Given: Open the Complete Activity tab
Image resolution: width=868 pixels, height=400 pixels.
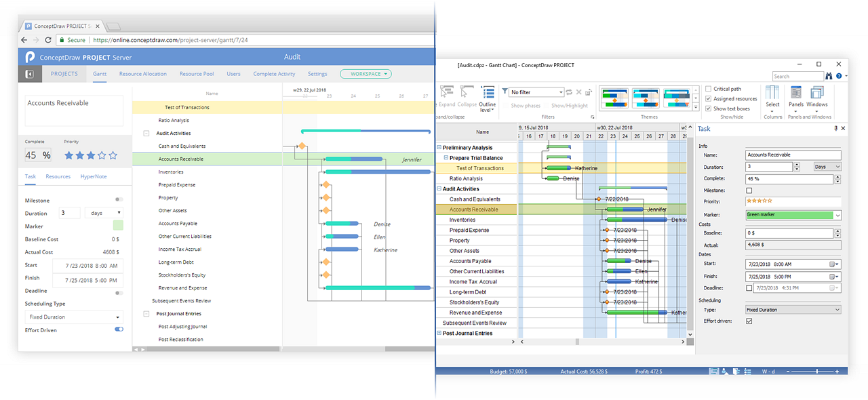Looking at the screenshot, I should pos(274,74).
